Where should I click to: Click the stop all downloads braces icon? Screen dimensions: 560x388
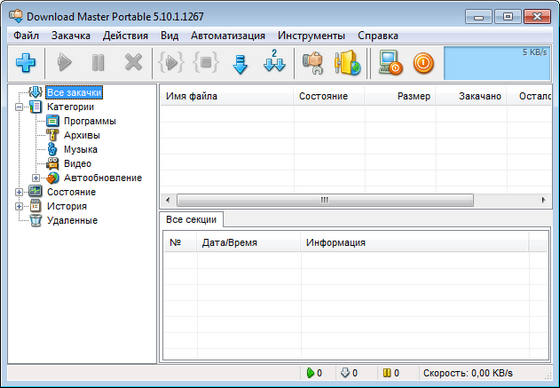205,63
